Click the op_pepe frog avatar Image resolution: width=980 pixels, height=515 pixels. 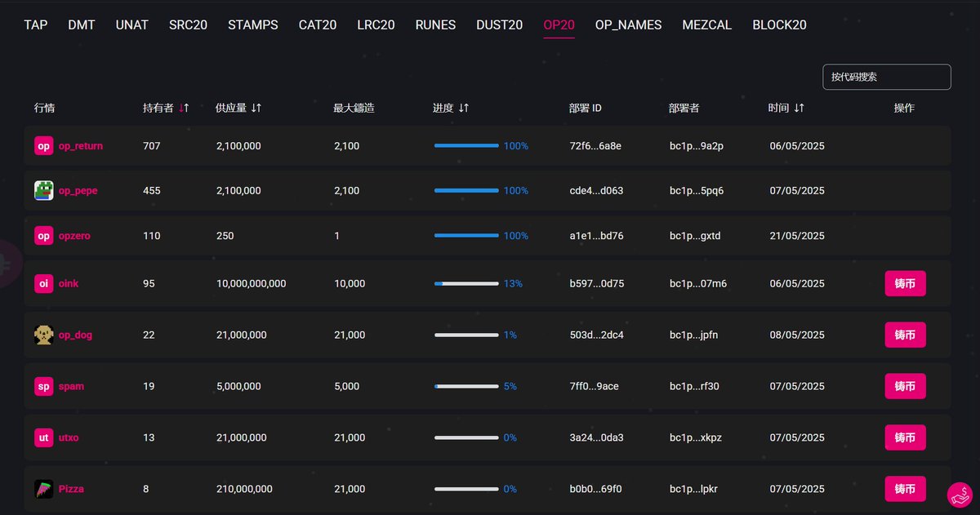point(43,190)
